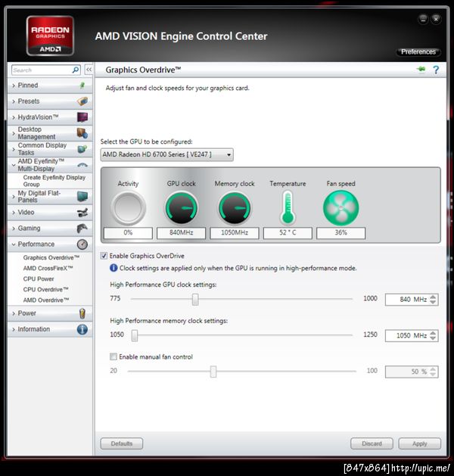Click the fan speed slider thumb

click(213, 372)
